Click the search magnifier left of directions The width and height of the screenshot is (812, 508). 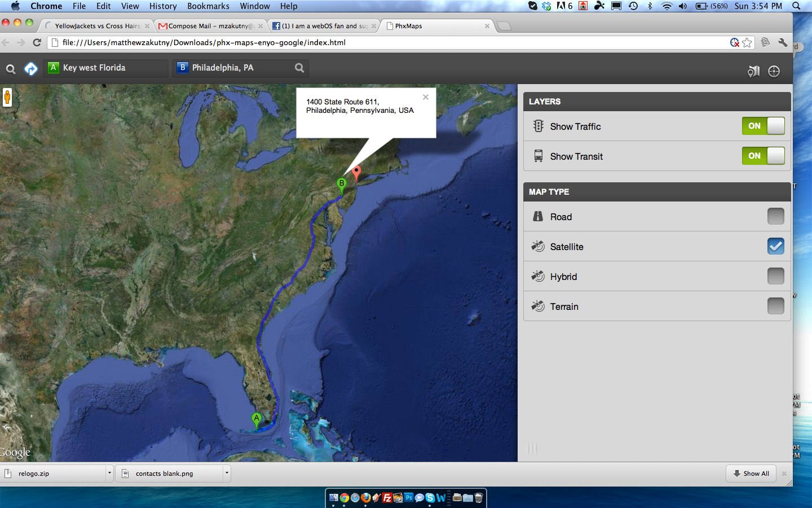(x=11, y=69)
